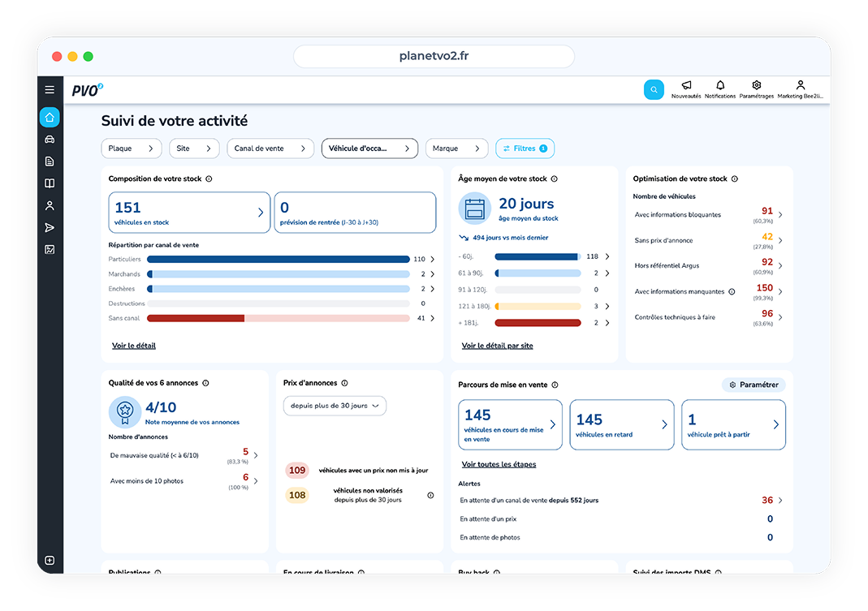Click 'Voir le détail' link
The height and width of the screenshot is (611, 868).
click(x=134, y=346)
